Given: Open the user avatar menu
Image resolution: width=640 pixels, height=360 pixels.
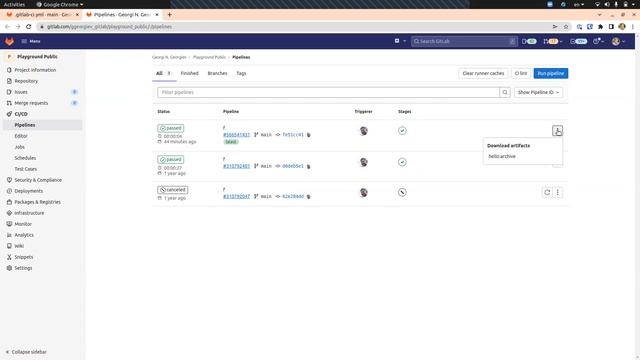Looking at the screenshot, I should (618, 41).
